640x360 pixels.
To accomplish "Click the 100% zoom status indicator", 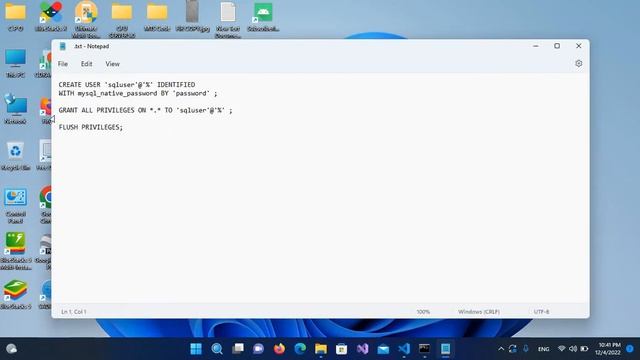I will pos(423,312).
